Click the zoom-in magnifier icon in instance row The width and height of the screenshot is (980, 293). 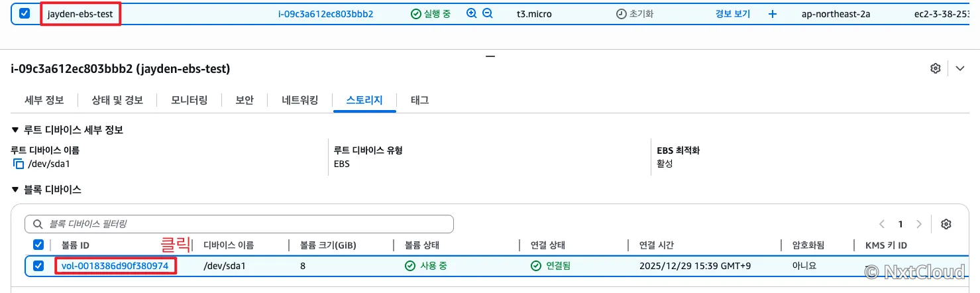click(x=472, y=13)
